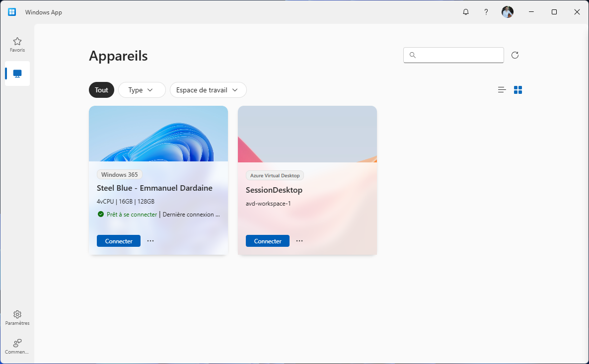Click the Azure Virtual Desktop badge
Viewport: 589px width, 364px height.
[x=275, y=175]
